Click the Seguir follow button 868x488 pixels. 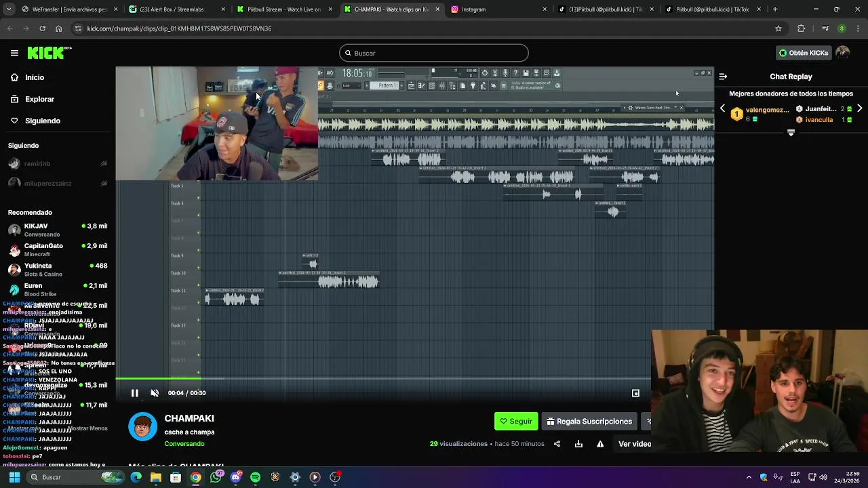pyautogui.click(x=516, y=422)
